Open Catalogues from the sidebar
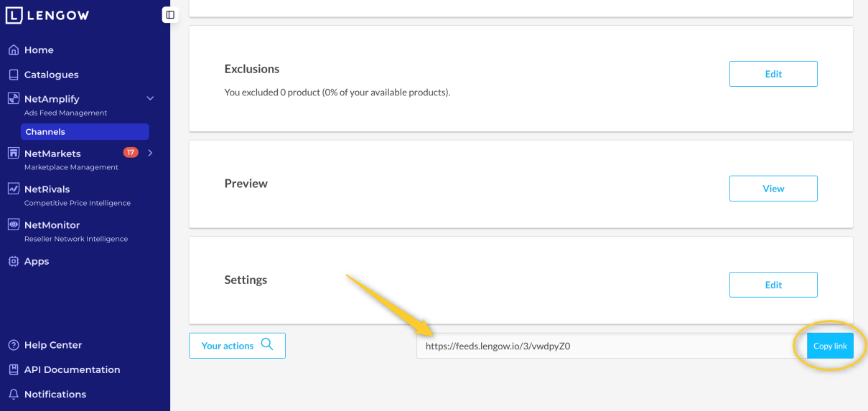The width and height of the screenshot is (868, 411). 51,75
